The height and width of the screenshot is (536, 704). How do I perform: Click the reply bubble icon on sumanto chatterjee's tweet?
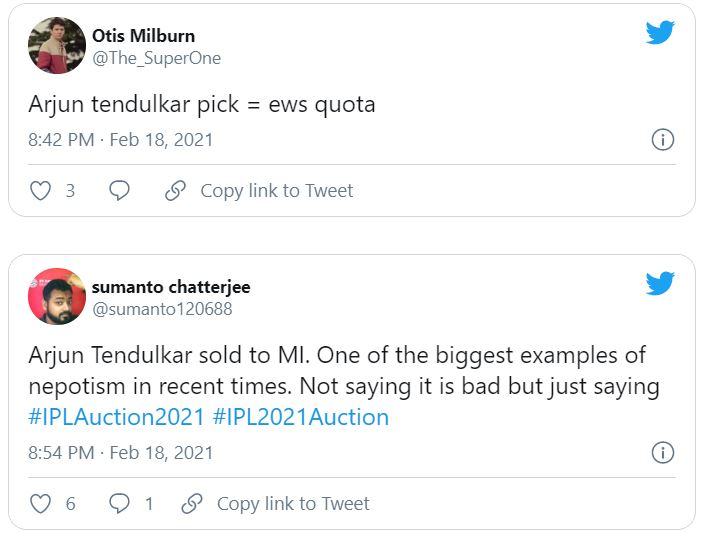coord(119,503)
